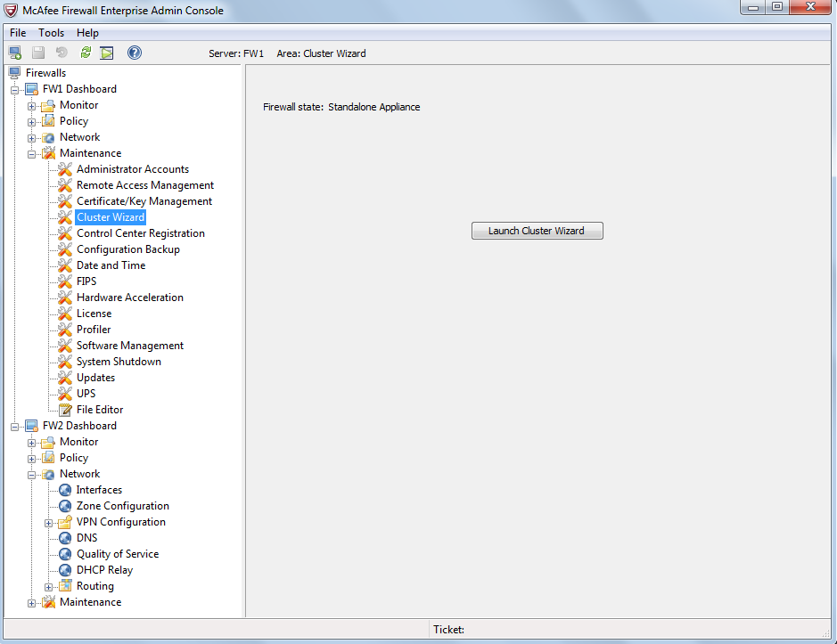
Task: Click the Standalone Appliance state text
Action: point(373,107)
